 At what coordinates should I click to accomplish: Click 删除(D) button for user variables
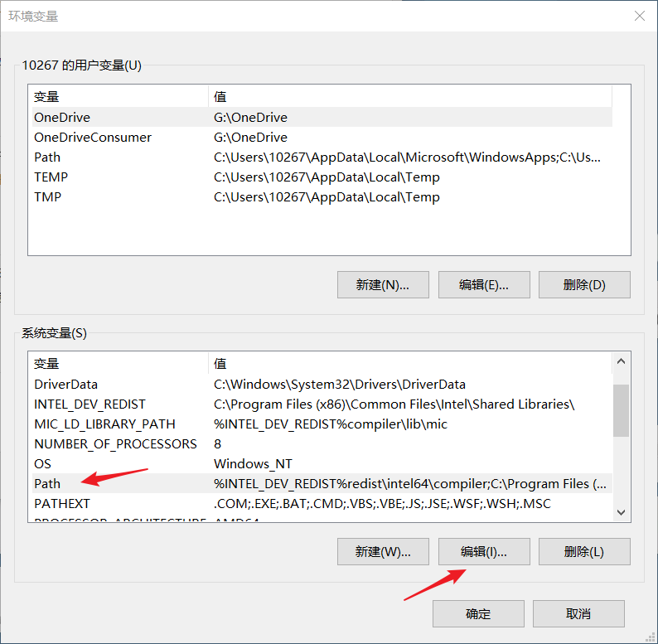pyautogui.click(x=583, y=284)
